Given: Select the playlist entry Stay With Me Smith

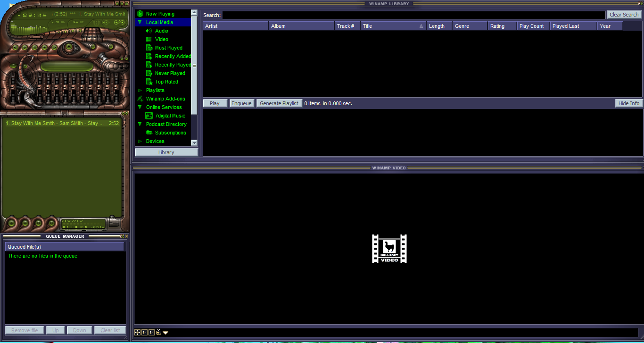Looking at the screenshot, I should (x=62, y=123).
